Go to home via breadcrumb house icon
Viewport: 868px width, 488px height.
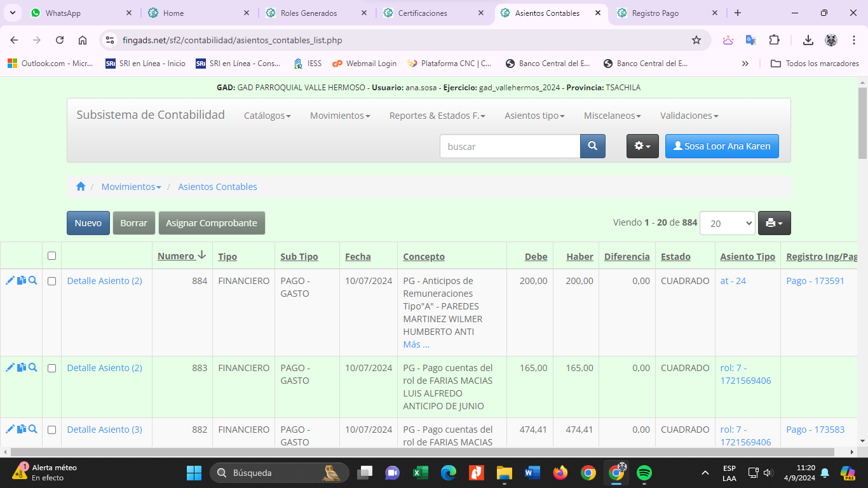click(81, 187)
